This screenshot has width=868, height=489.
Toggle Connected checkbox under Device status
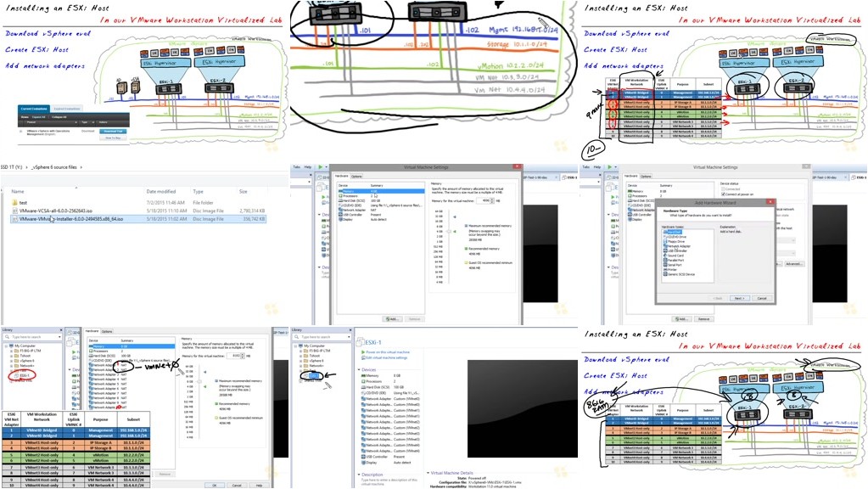tap(723, 188)
